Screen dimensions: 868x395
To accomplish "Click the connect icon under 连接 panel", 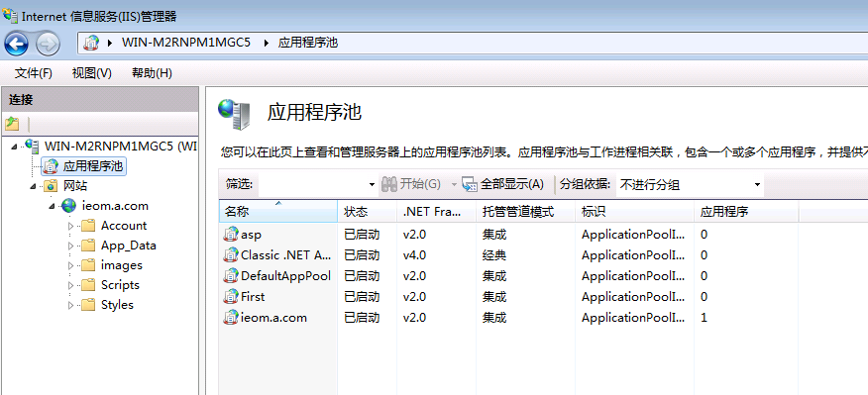I will 12,124.
